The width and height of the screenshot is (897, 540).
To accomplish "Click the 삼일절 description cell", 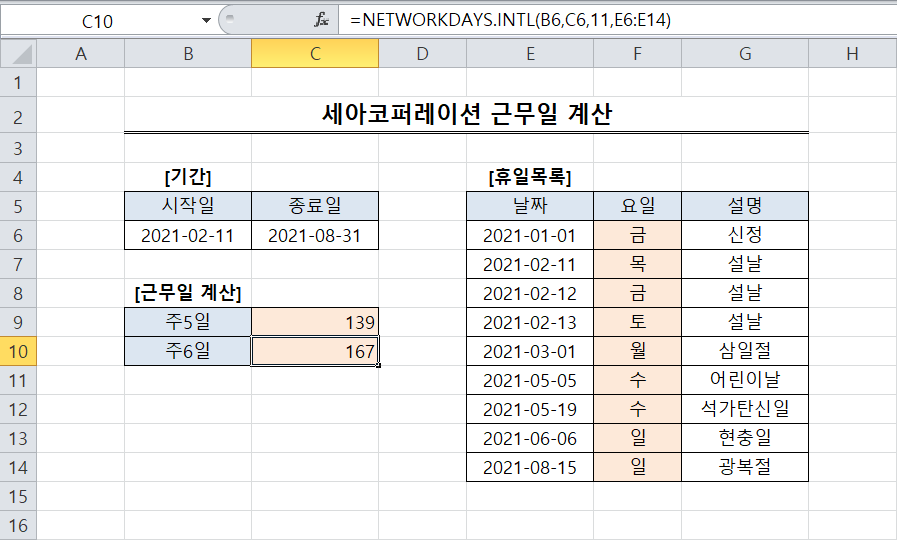I will click(x=745, y=351).
